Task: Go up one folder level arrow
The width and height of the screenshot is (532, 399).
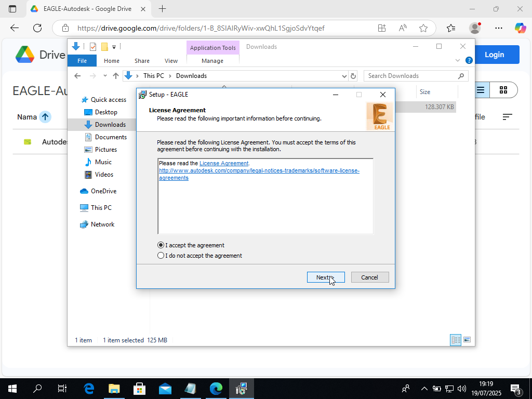Action: (116, 76)
